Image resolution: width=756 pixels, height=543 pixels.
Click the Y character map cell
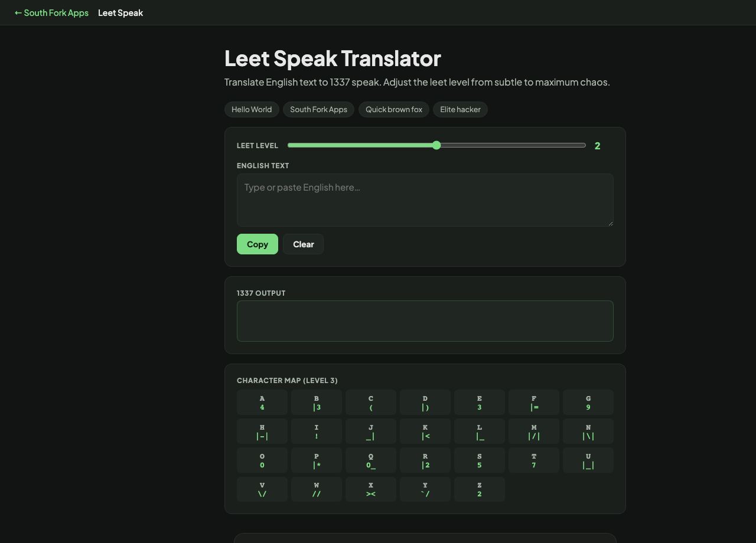pos(425,489)
